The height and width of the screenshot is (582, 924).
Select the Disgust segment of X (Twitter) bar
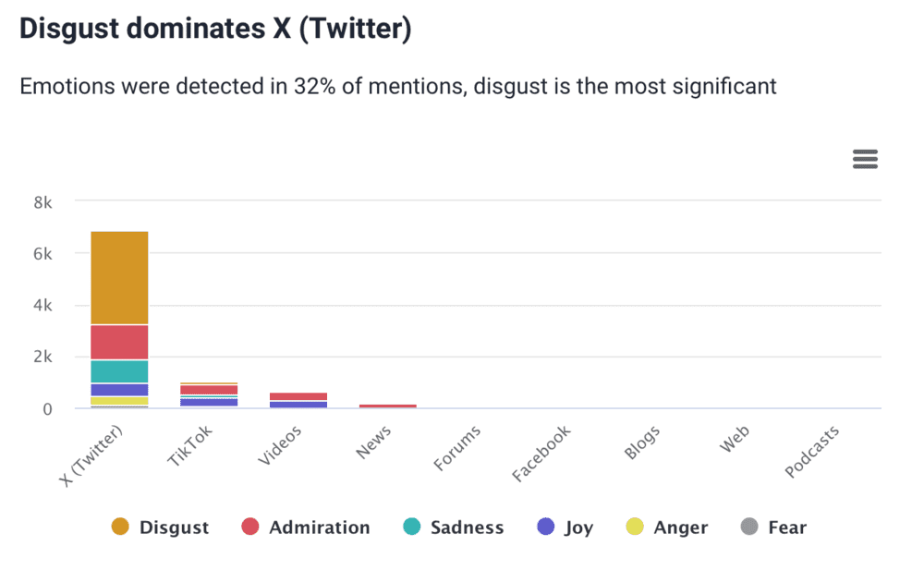coord(119,277)
